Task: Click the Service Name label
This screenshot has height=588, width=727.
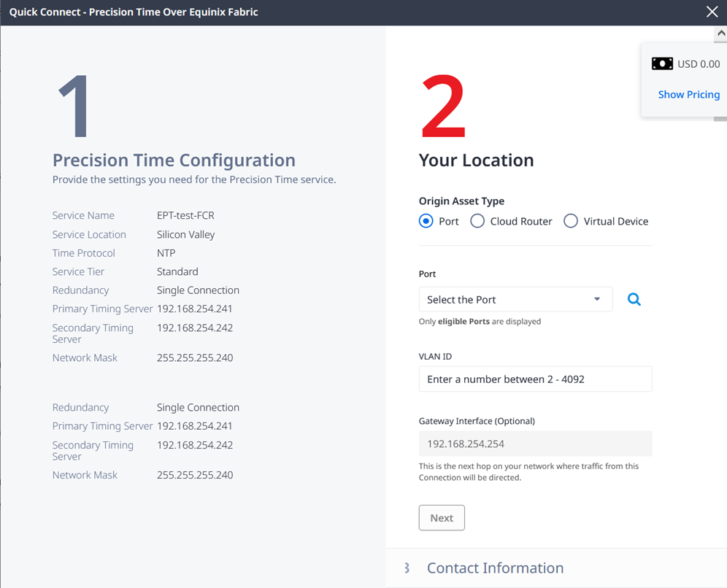Action: click(83, 215)
